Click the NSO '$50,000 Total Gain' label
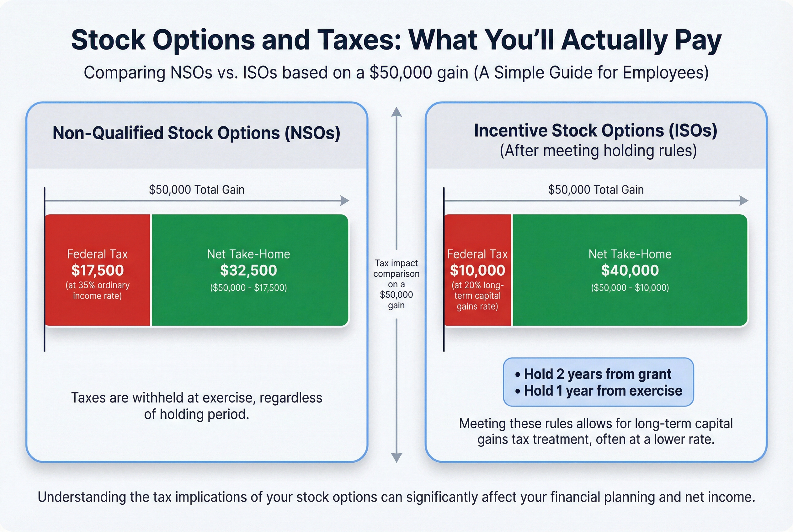Viewport: 793px width, 532px height. [196, 190]
